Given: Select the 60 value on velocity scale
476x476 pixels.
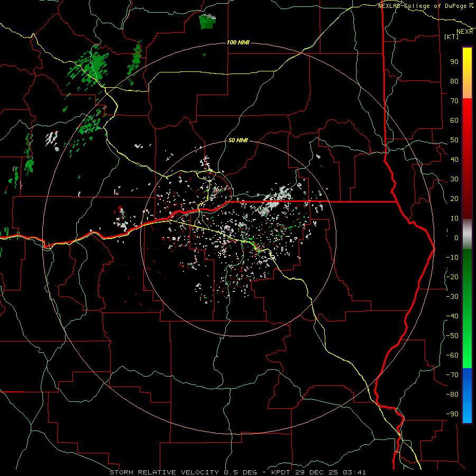Looking at the screenshot, I should coord(454,121).
